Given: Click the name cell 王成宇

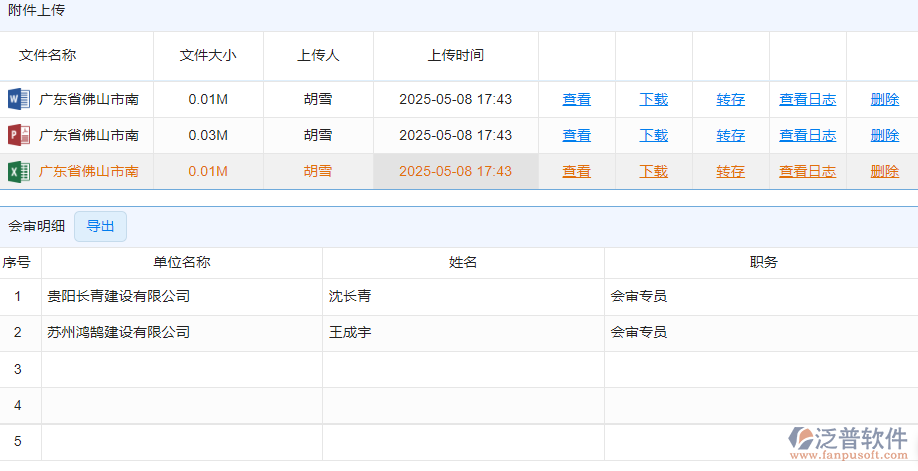Looking at the screenshot, I should (x=350, y=332).
